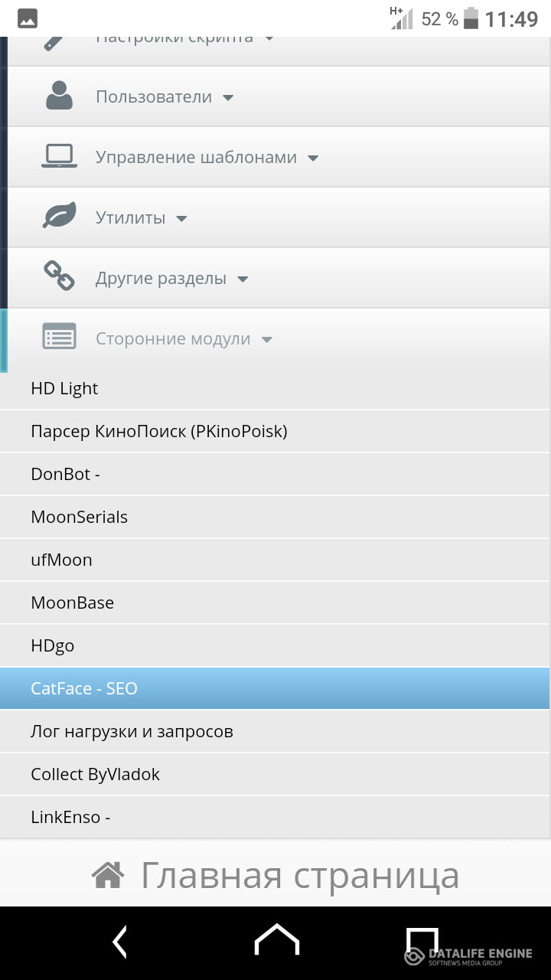Tap the Android back navigation arrow
Viewport: 551px width, 980px height.
119,942
